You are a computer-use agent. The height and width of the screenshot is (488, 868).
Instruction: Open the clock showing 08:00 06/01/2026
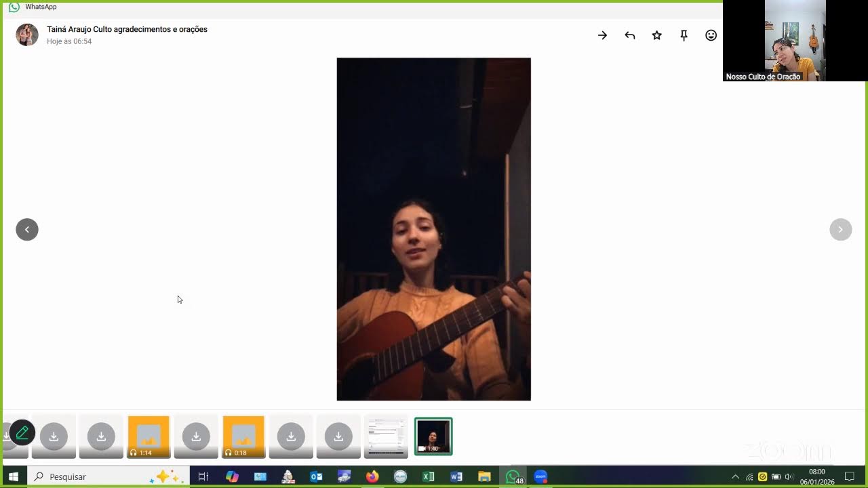(817, 476)
